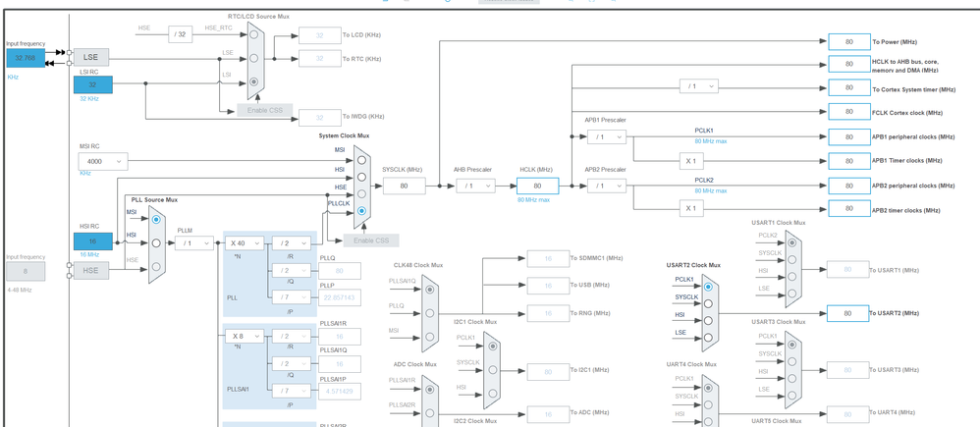Screen dimensions: 980x427
Task: Open the PLL X 40 multiplier dropdown
Action: [x=245, y=242]
